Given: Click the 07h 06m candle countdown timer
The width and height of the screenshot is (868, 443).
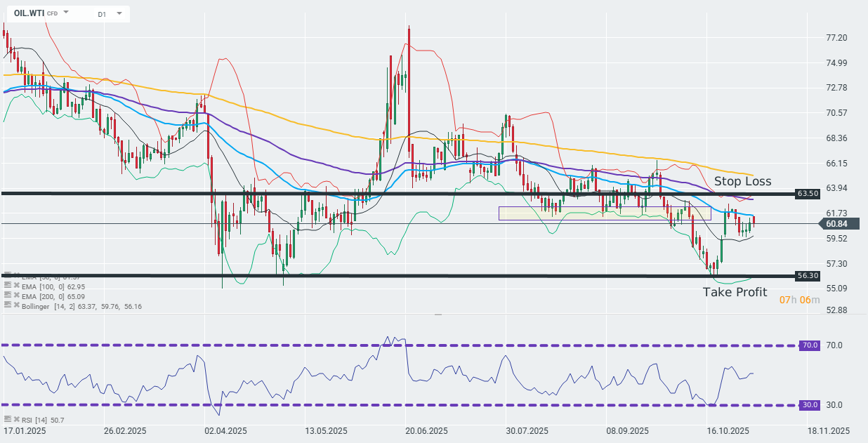Looking at the screenshot, I should click(798, 300).
